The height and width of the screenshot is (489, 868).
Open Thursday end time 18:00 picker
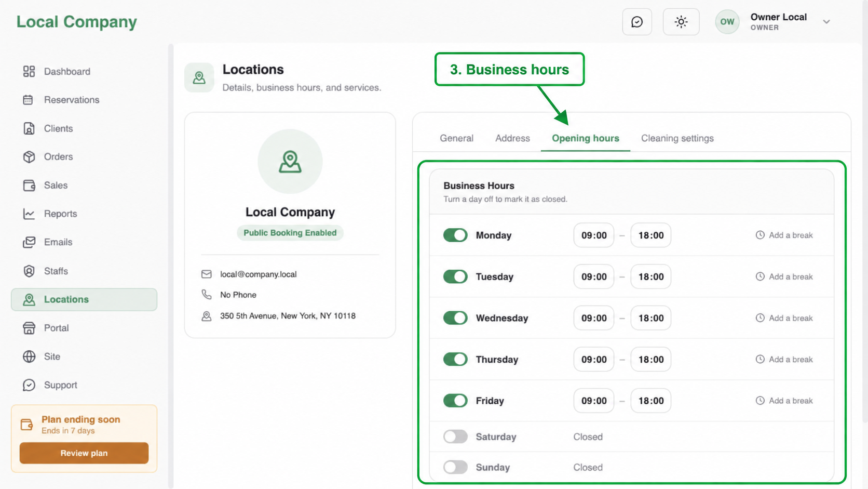[651, 359]
